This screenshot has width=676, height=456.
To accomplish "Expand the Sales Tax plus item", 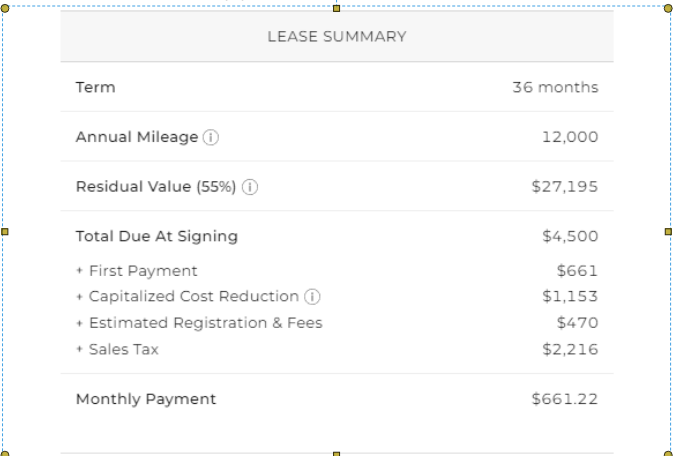I will coord(79,349).
